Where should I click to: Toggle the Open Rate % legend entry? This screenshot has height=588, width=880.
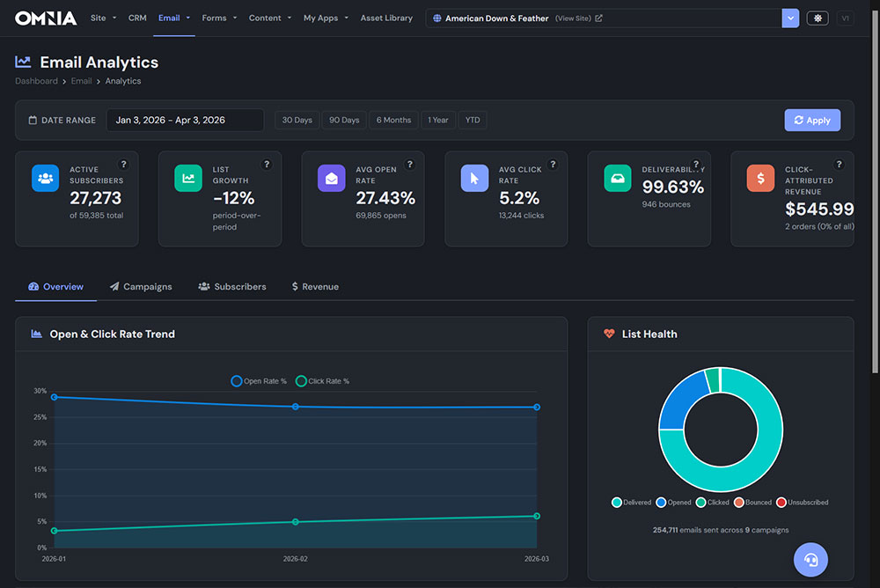(257, 380)
